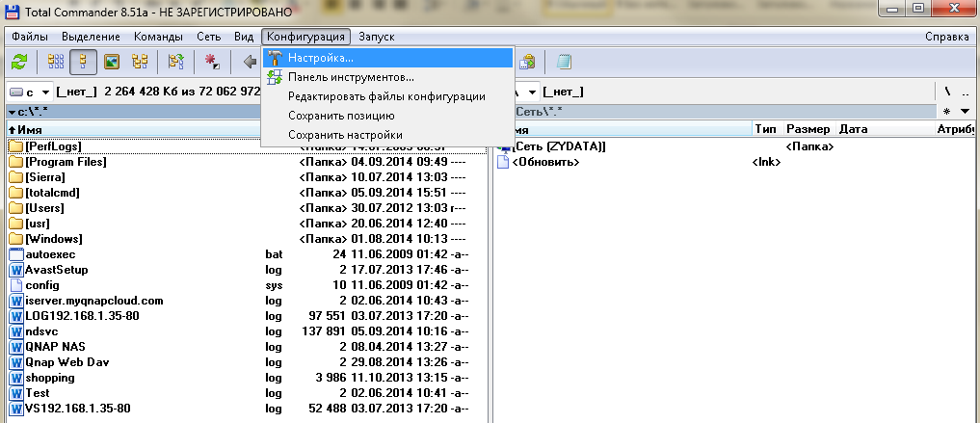The image size is (980, 423).
Task: Click the right panel favorites * button
Action: pyautogui.click(x=947, y=112)
